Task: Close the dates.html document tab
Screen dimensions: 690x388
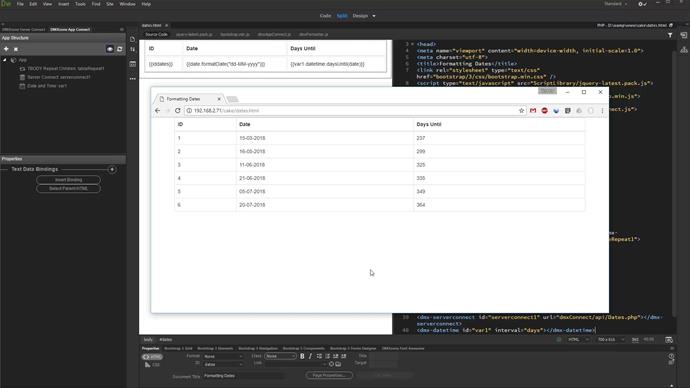Action: point(167,26)
